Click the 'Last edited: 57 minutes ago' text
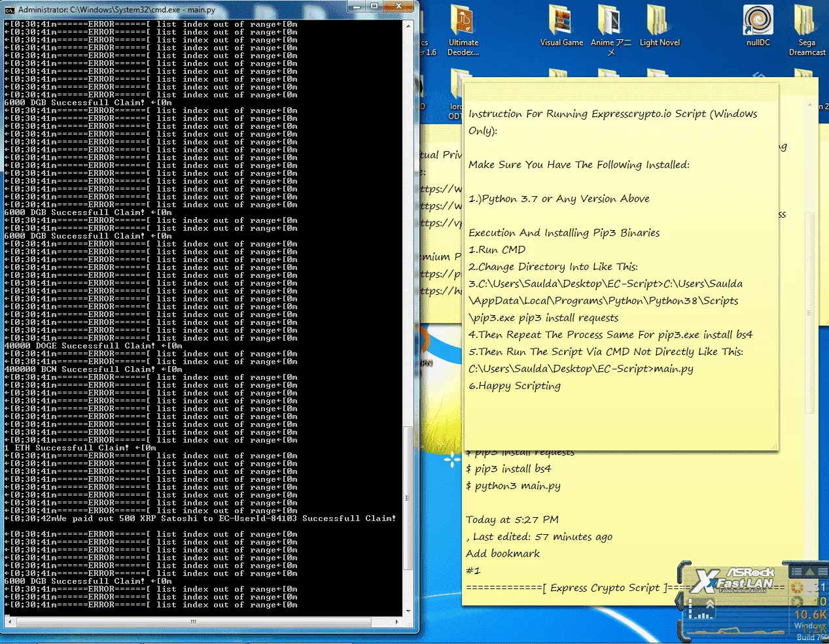Screen dimensions: 829x644 point(542,537)
